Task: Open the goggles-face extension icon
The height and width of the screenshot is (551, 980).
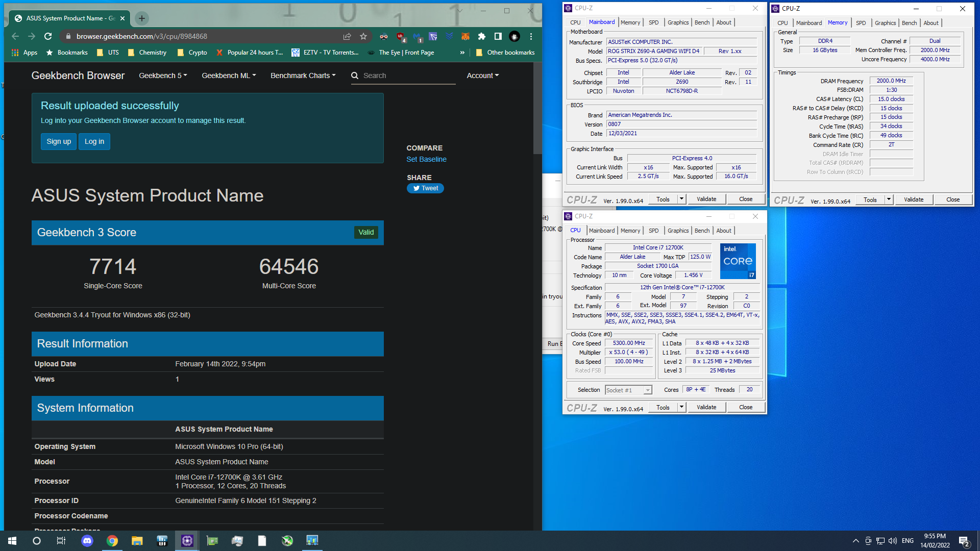Action: point(384,36)
